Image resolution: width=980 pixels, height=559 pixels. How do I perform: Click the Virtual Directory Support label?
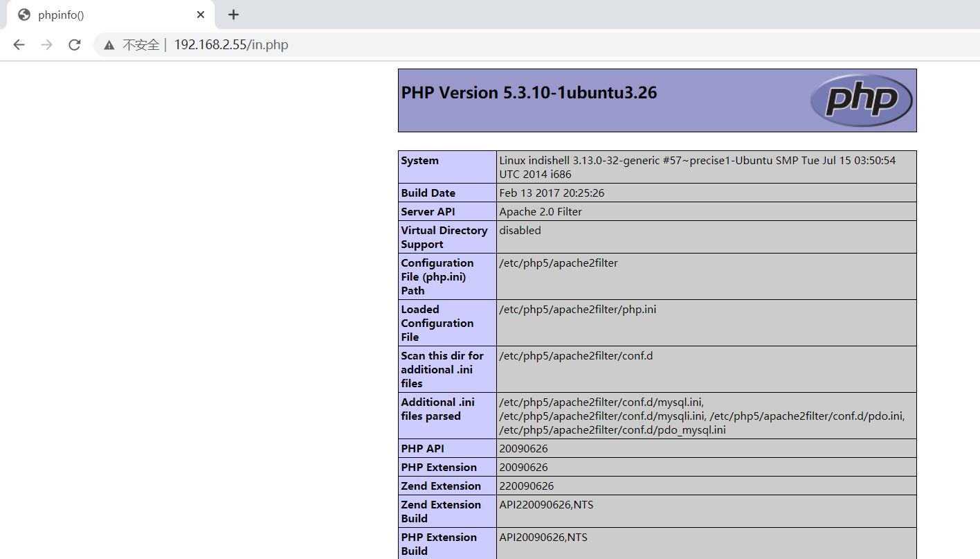(x=444, y=238)
